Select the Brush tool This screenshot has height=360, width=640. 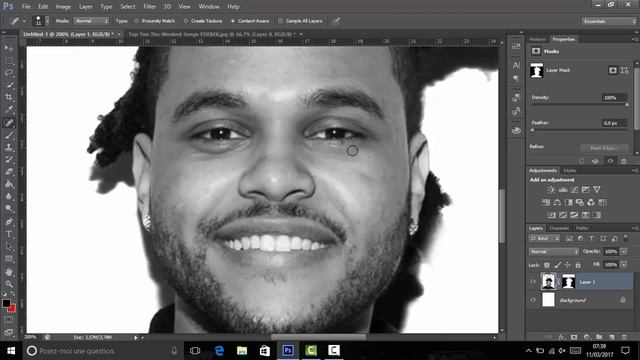(x=9, y=135)
